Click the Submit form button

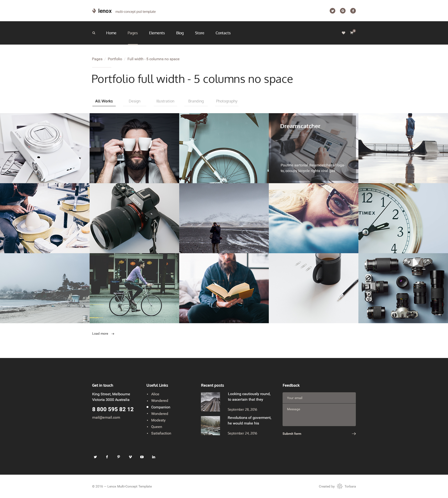(292, 434)
